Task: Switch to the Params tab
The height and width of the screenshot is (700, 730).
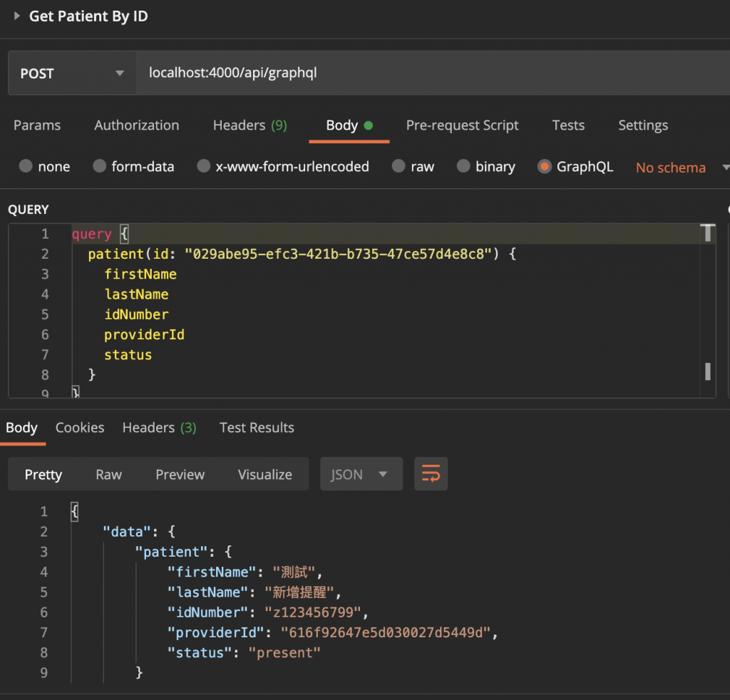Action: click(37, 125)
